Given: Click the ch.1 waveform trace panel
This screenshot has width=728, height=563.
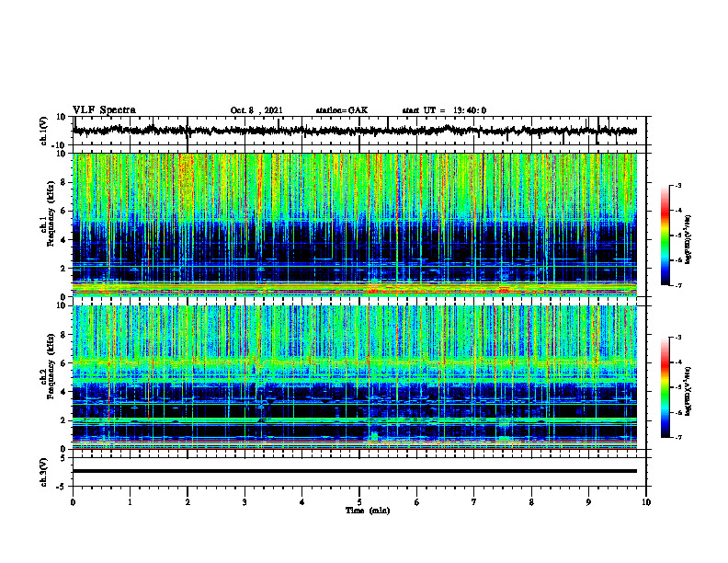Looking at the screenshot, I should pos(359,131).
